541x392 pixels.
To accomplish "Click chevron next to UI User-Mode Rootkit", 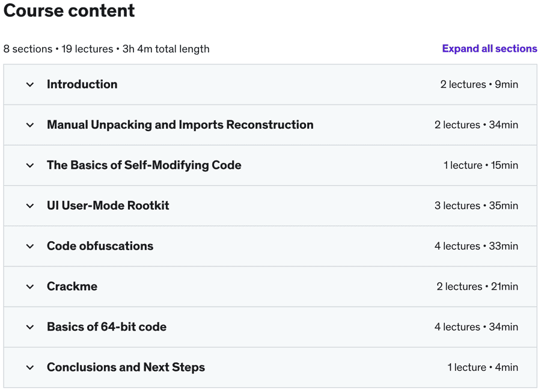I will pyautogui.click(x=30, y=206).
